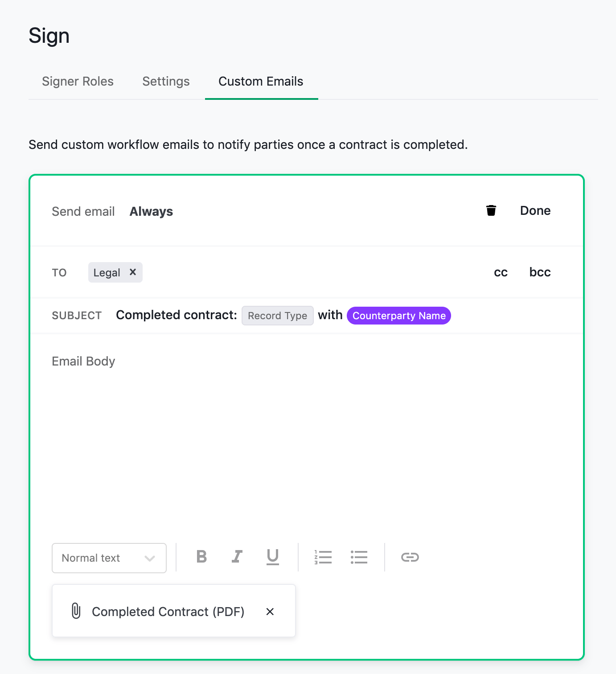Delete this custom email
This screenshot has height=674, width=616.
pos(491,211)
